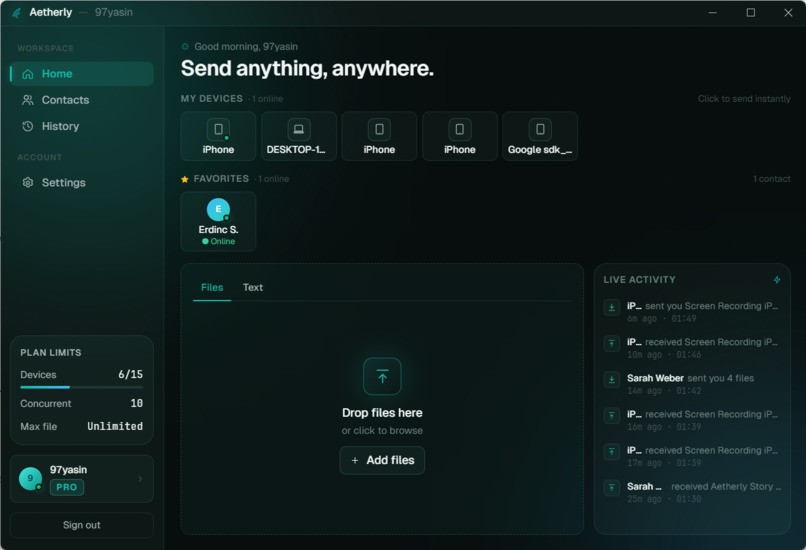Viewport: 806px width, 550px height.
Task: Click the Sign out button
Action: [82, 525]
